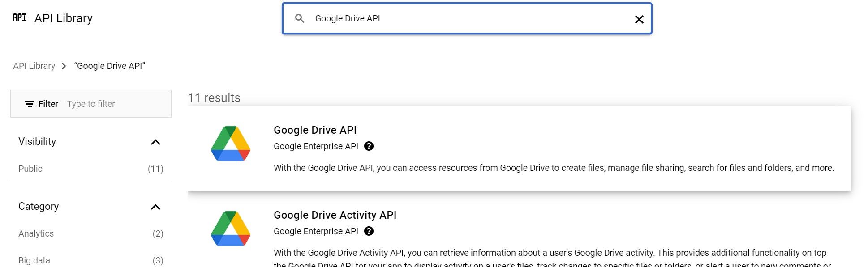
Task: Click the Google Drive API search field
Action: click(x=467, y=18)
